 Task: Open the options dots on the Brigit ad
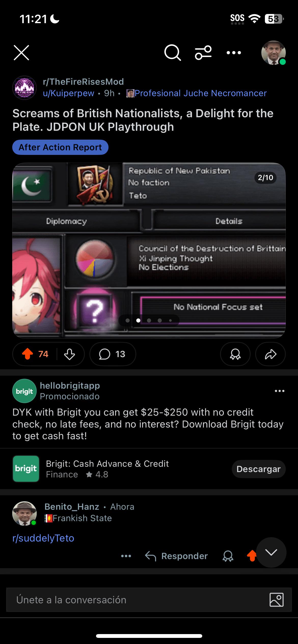(x=279, y=391)
